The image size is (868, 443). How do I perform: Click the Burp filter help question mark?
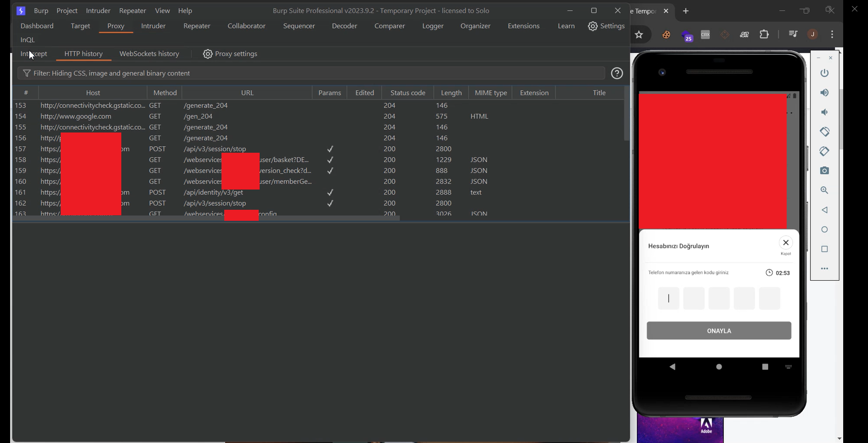coord(617,73)
